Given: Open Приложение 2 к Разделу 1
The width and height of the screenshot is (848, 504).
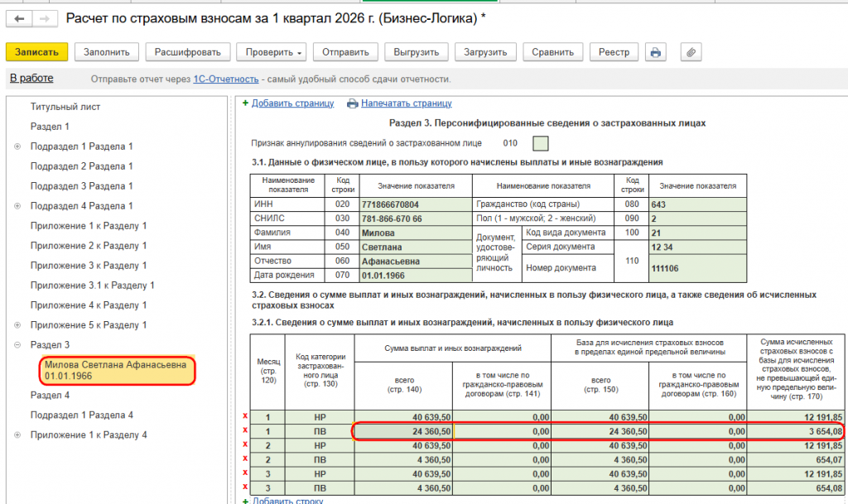Looking at the screenshot, I should 89,246.
